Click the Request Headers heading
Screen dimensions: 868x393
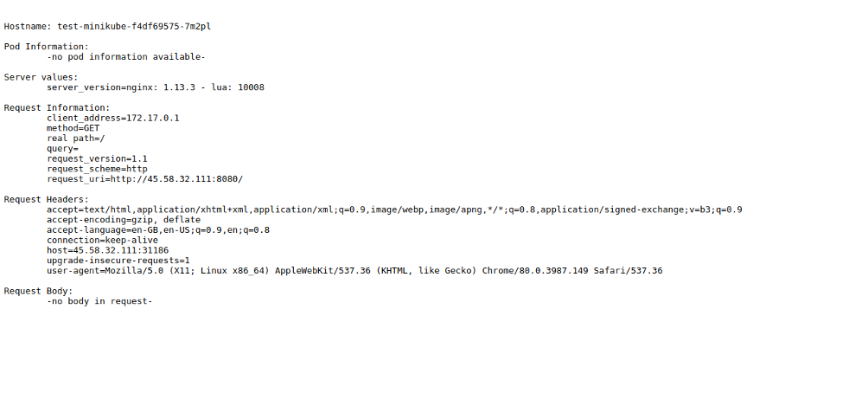[x=46, y=200]
